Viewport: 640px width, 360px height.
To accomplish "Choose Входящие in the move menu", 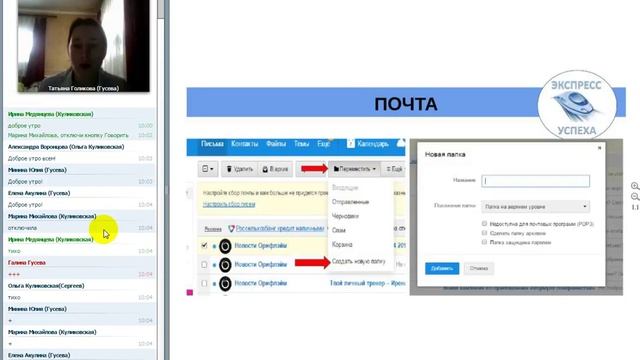I will pos(345,188).
